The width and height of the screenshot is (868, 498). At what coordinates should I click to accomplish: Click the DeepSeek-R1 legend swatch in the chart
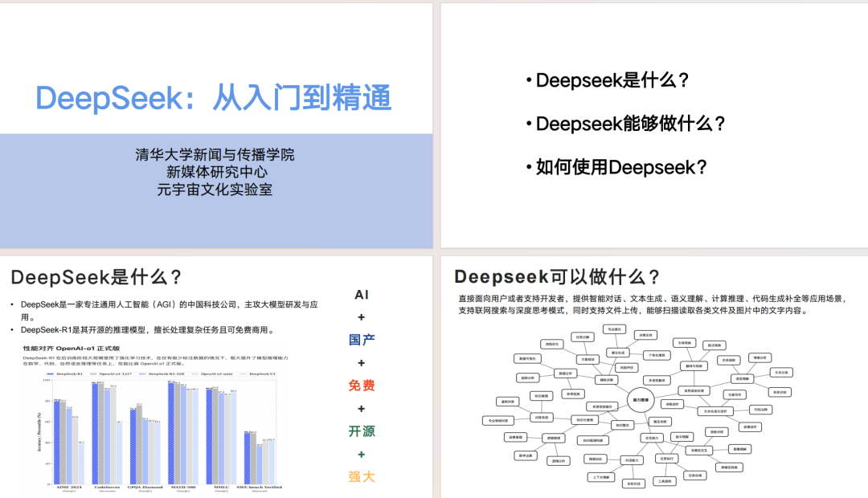coord(49,373)
